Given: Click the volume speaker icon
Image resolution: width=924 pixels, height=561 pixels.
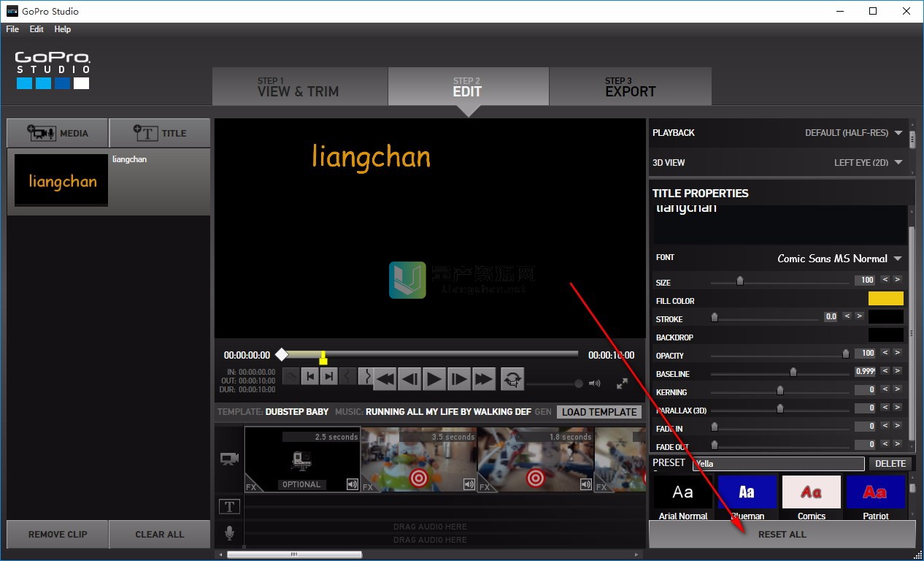Looking at the screenshot, I should click(594, 383).
